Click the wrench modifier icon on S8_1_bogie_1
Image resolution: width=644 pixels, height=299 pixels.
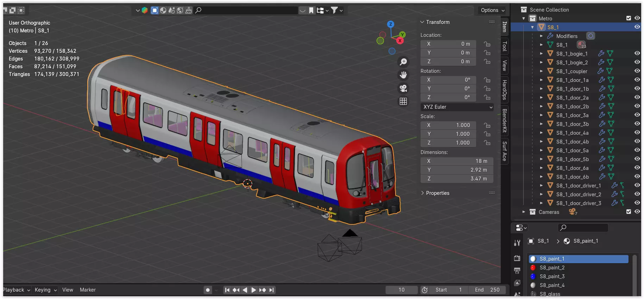coord(601,53)
